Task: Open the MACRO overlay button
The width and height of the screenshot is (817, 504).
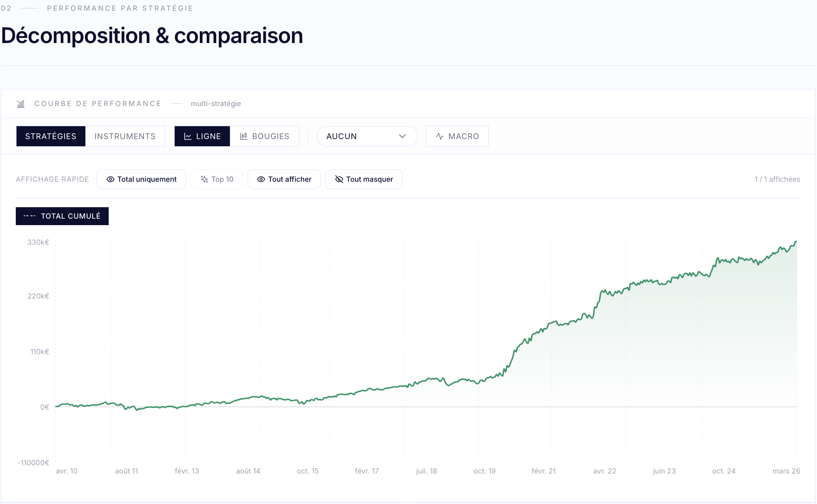Action: [x=457, y=136]
